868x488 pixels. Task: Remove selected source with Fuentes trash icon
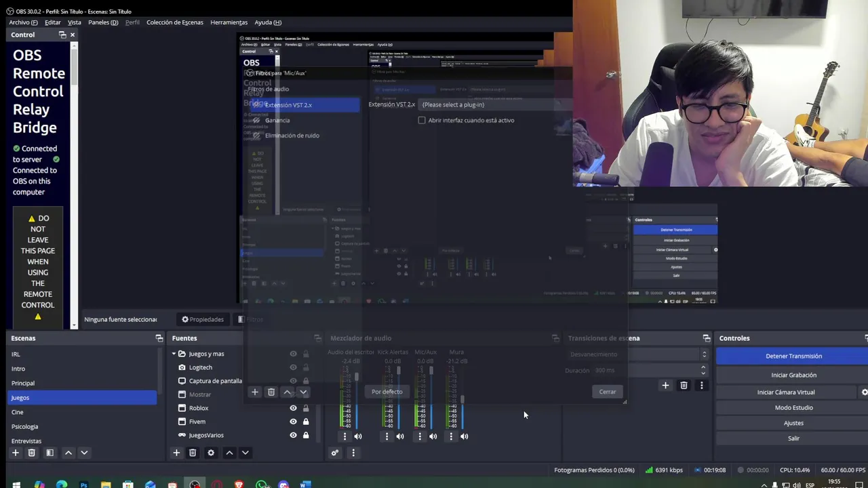(x=193, y=453)
